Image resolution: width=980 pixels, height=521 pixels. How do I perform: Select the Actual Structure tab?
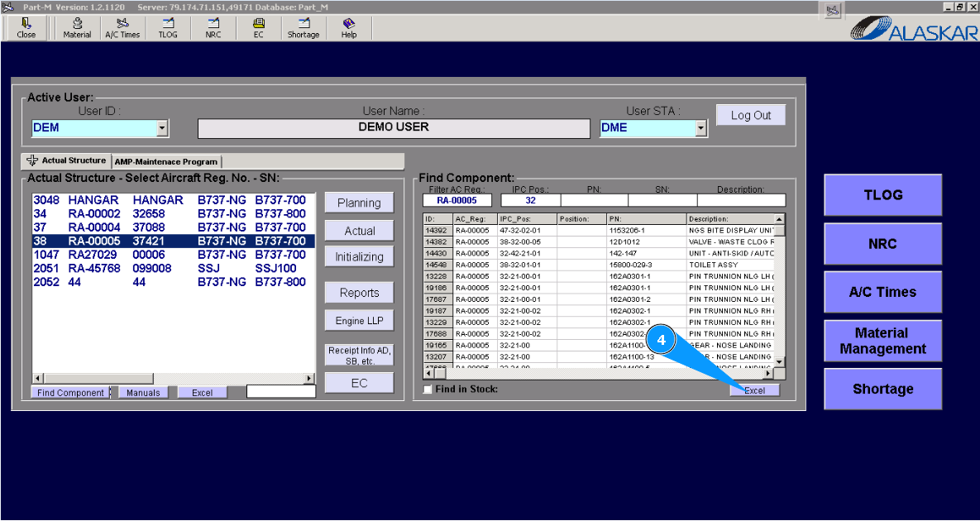[x=67, y=161]
